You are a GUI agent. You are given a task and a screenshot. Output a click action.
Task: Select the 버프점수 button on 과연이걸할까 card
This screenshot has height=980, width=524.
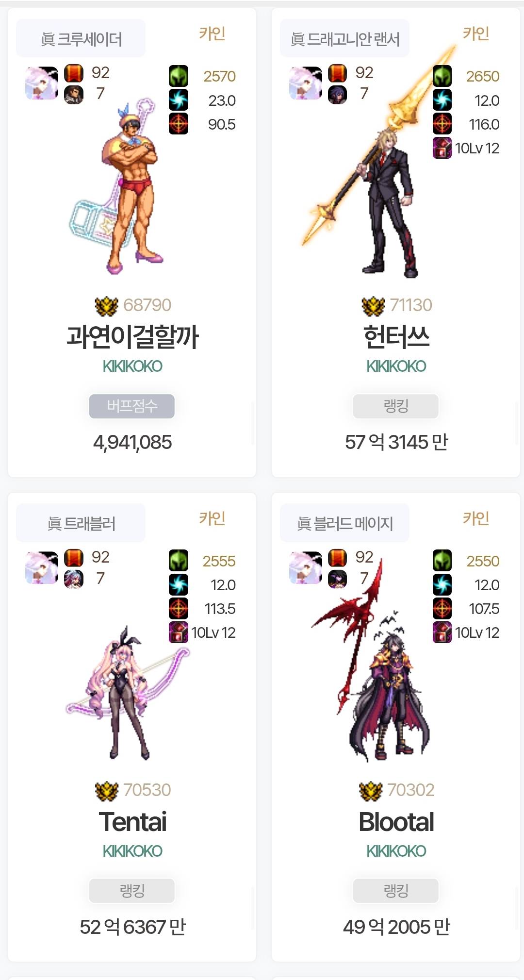(x=132, y=406)
